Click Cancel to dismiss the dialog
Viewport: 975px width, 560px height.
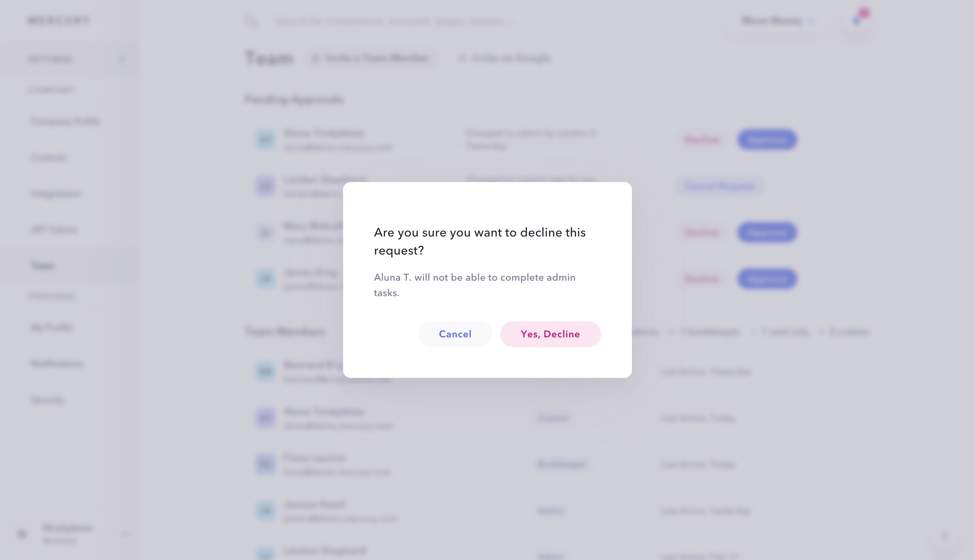click(455, 334)
